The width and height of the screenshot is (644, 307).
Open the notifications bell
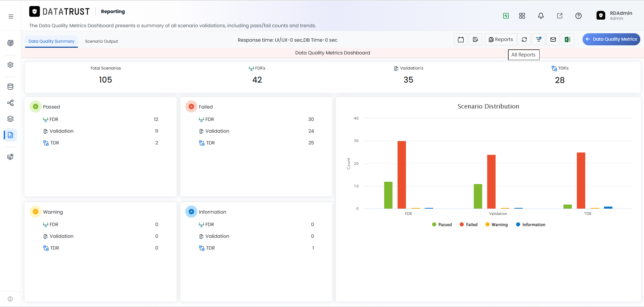(x=541, y=16)
